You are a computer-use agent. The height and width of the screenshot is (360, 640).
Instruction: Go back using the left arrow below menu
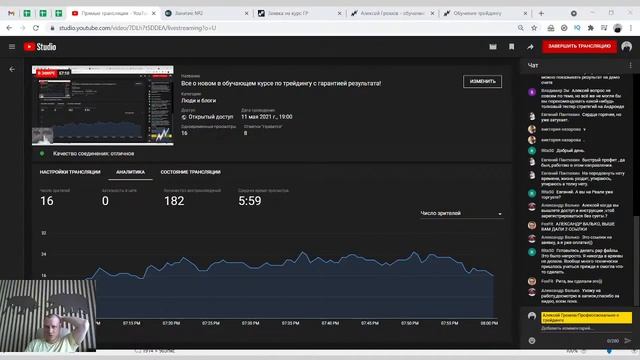coord(12,69)
